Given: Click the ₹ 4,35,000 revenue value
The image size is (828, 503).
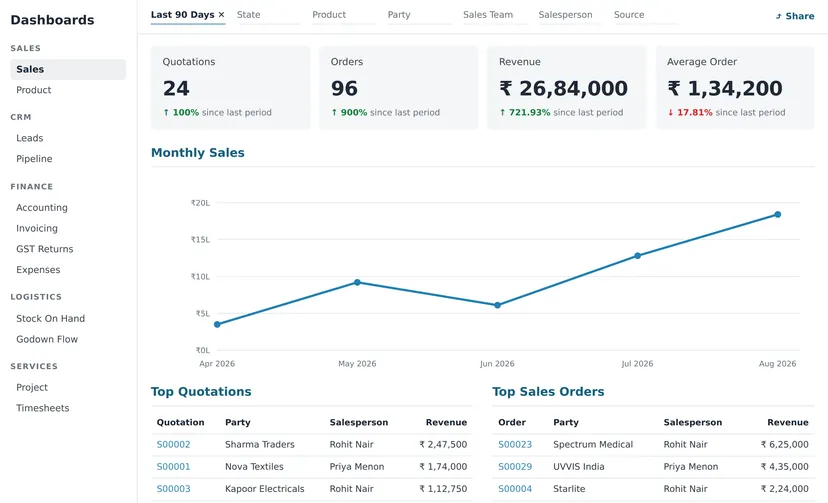Looking at the screenshot, I should coord(785,467).
